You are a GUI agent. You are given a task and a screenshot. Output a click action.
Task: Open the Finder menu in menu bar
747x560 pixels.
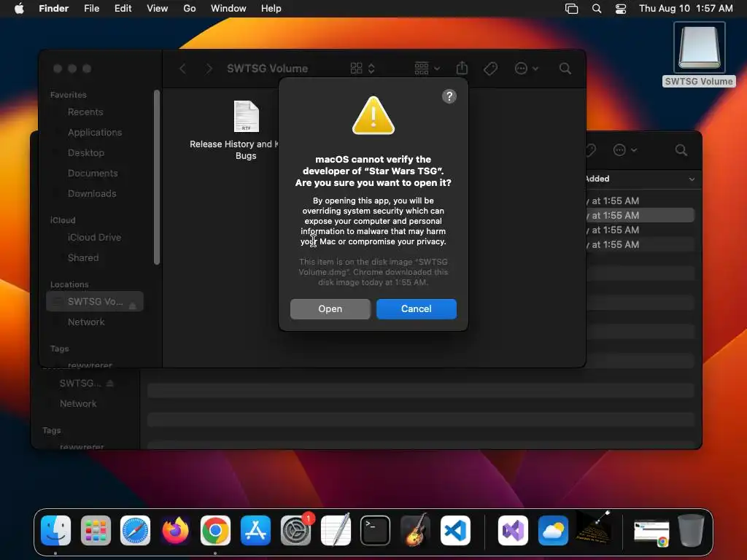[x=53, y=8]
